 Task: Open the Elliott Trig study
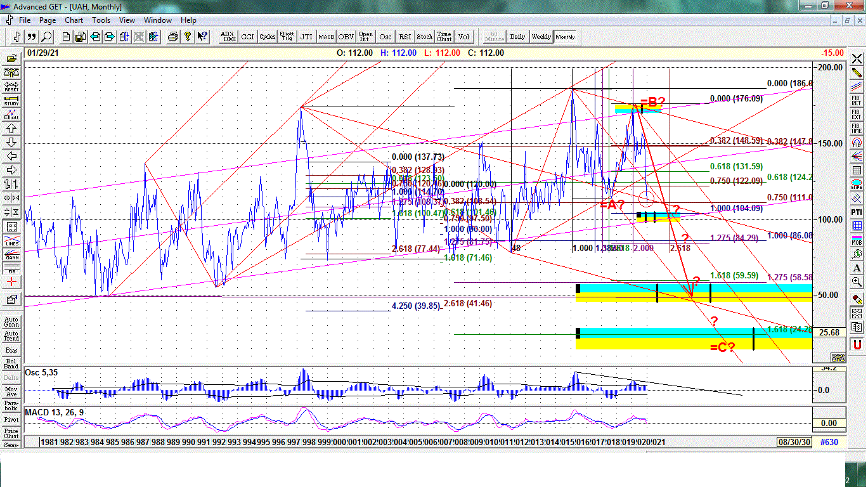(287, 36)
